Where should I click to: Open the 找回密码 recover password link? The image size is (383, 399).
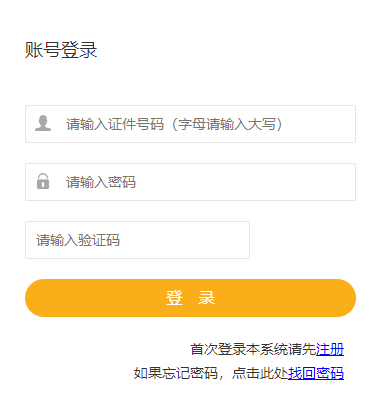[316, 373]
